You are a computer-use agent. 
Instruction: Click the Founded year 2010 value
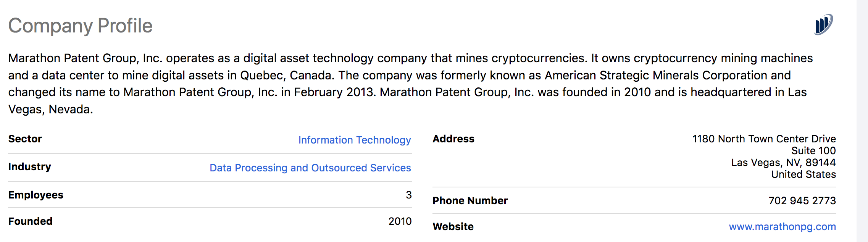click(400, 221)
